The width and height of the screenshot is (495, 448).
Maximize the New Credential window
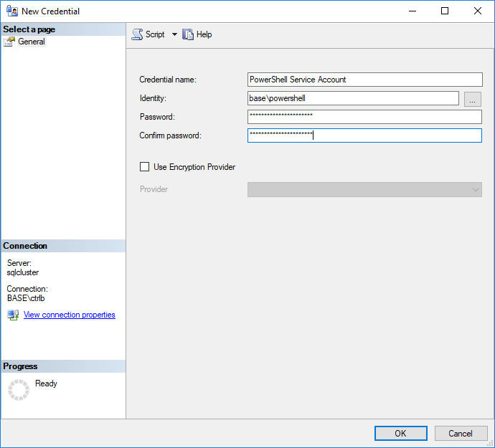pyautogui.click(x=445, y=11)
